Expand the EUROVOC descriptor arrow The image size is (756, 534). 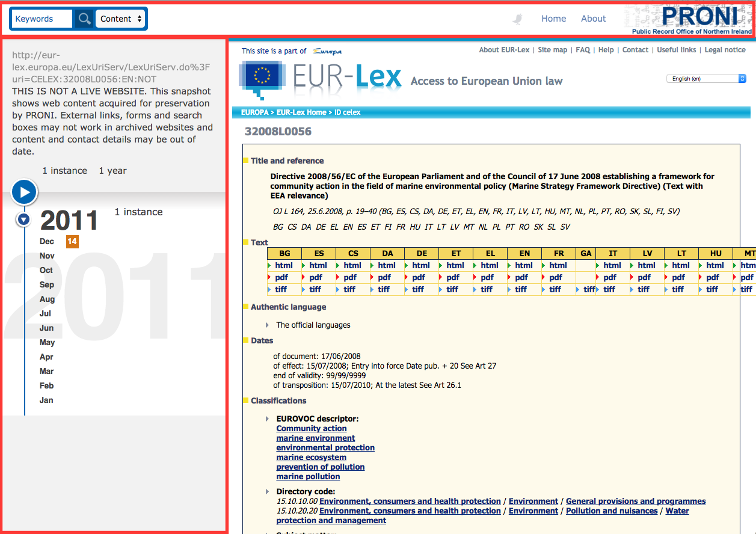pos(268,419)
